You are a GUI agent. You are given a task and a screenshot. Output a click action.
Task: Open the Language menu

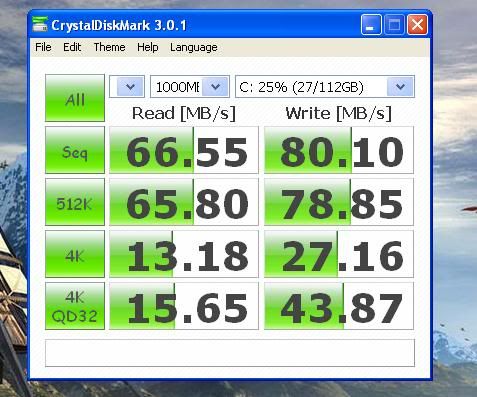tap(194, 47)
